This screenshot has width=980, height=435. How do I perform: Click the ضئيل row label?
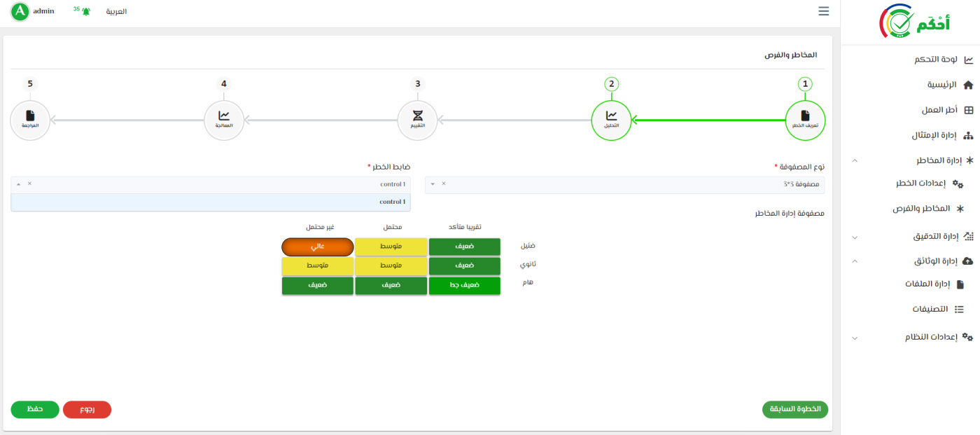coord(528,246)
